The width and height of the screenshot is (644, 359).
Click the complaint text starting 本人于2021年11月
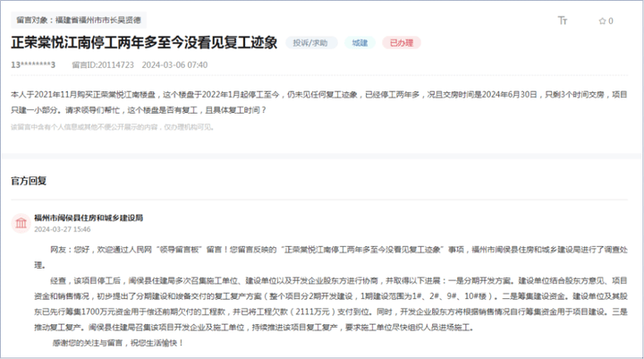319,102
